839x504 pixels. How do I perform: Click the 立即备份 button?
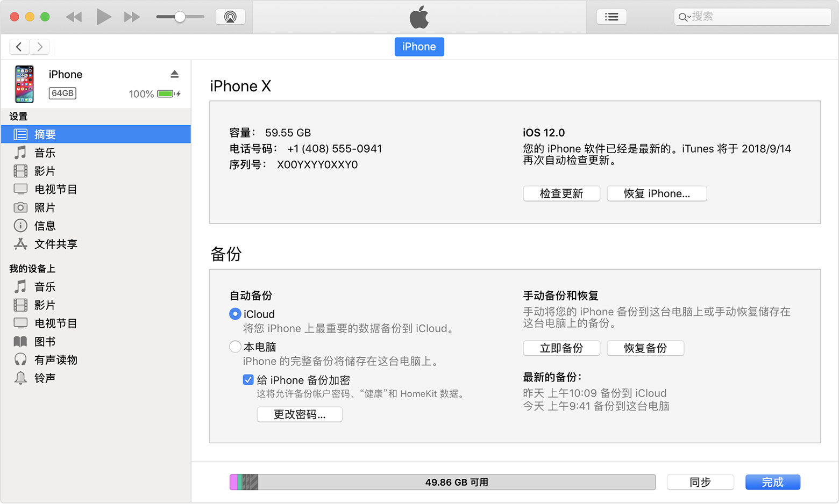tap(561, 348)
